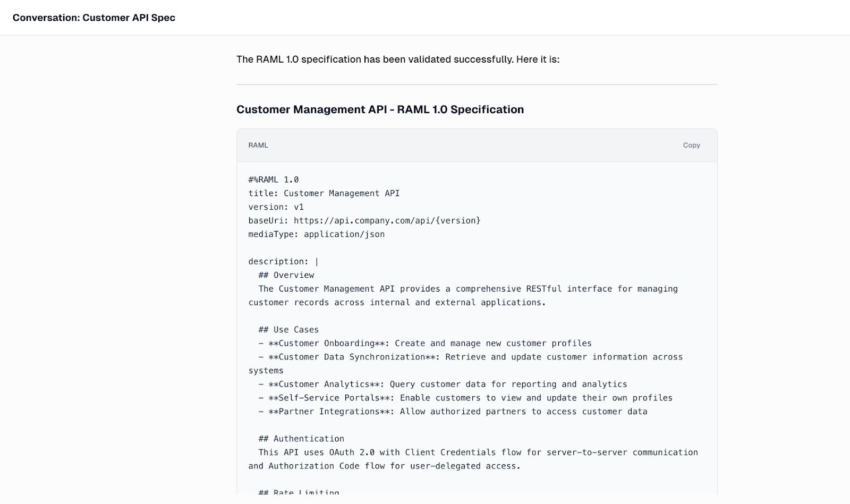
Task: Select the #%RAML 1.0 declaration line
Action: coord(273,179)
